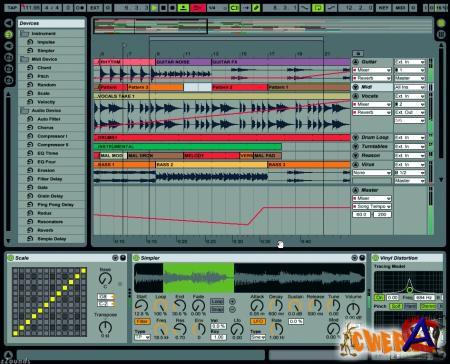This screenshot has height=364, width=450.
Task: Select the Simpler instrument in the browser
Action: coord(46,51)
